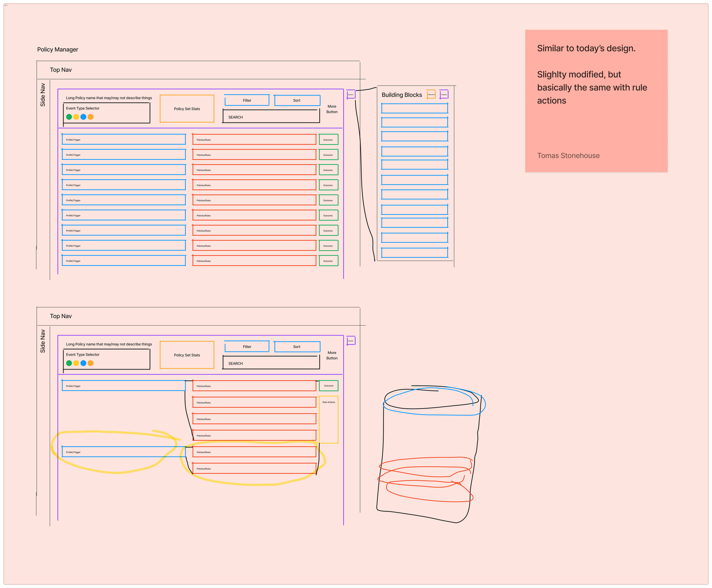Click Event Type Selector box, lower wireframe
Image resolution: width=712 pixels, height=588 pixels.
click(107, 359)
